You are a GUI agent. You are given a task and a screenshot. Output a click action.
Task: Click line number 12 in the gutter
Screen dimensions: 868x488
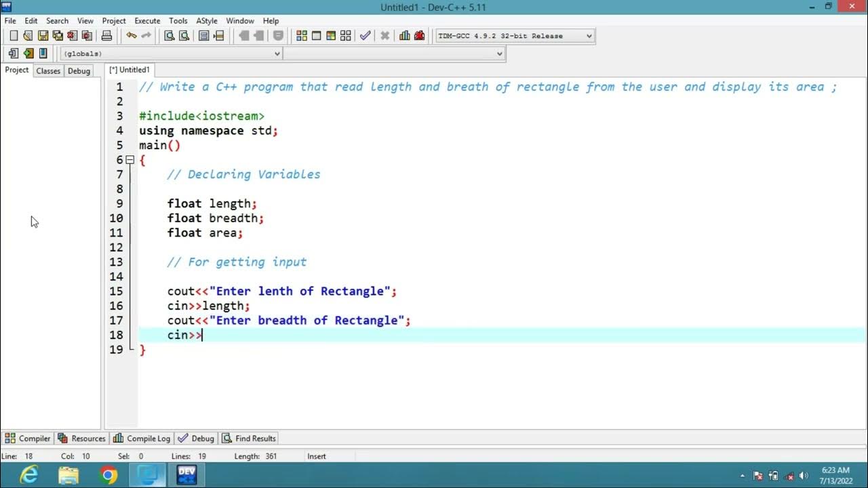(116, 247)
